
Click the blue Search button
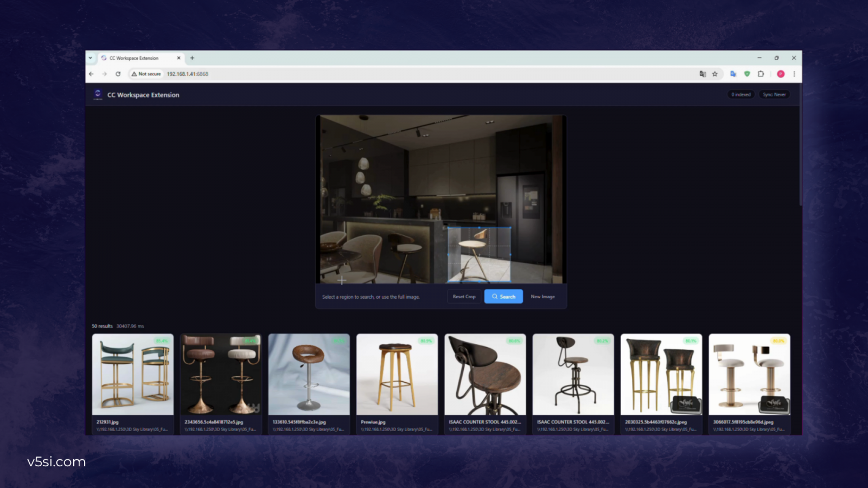click(x=503, y=297)
